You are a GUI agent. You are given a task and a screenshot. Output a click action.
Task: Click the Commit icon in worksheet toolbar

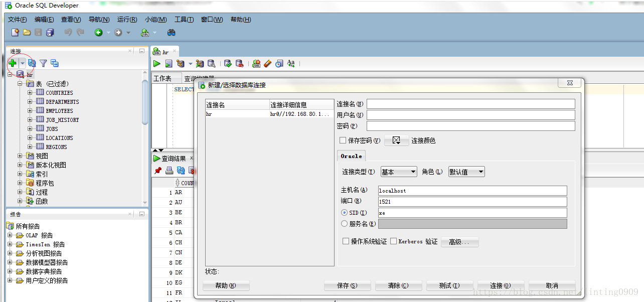[x=228, y=64]
